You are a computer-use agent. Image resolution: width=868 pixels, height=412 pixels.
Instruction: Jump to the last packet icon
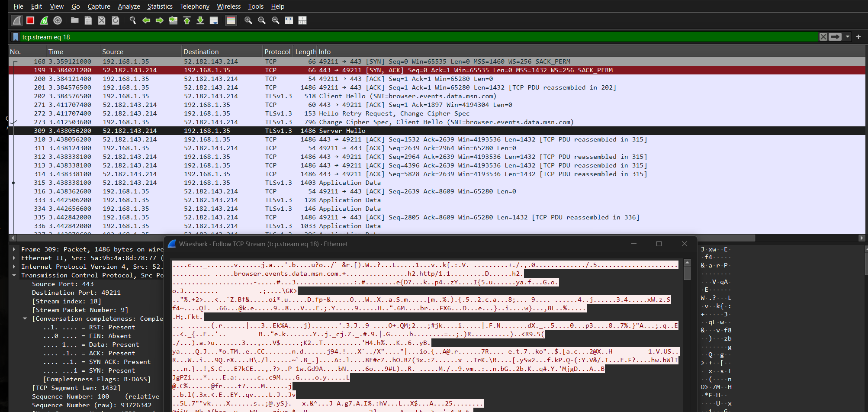(x=200, y=20)
